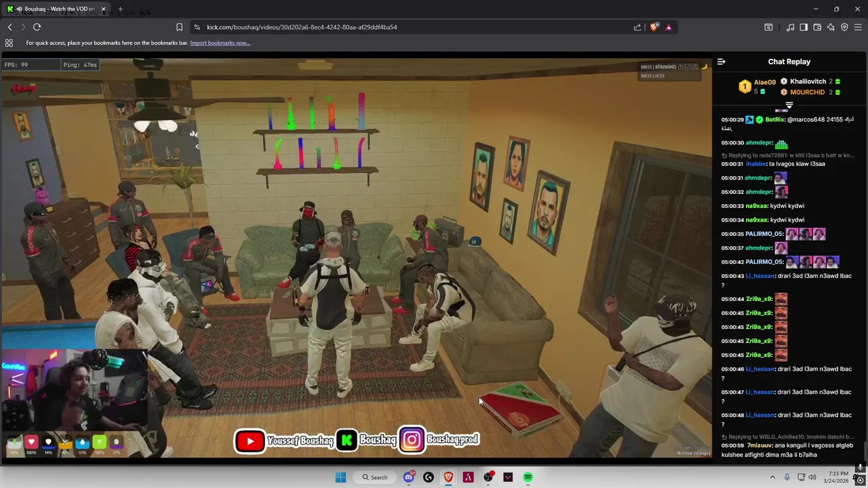
Task: Open the Brave Wallet icon
Action: 817,27
